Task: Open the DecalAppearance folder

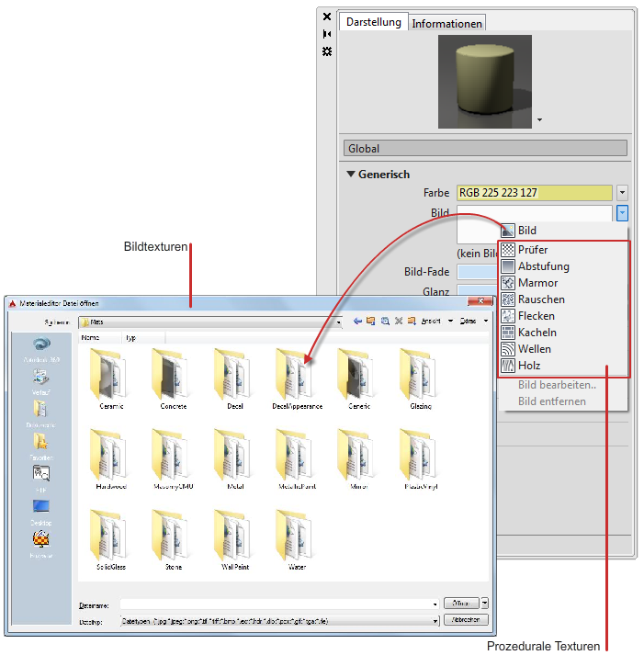Action: pyautogui.click(x=297, y=378)
